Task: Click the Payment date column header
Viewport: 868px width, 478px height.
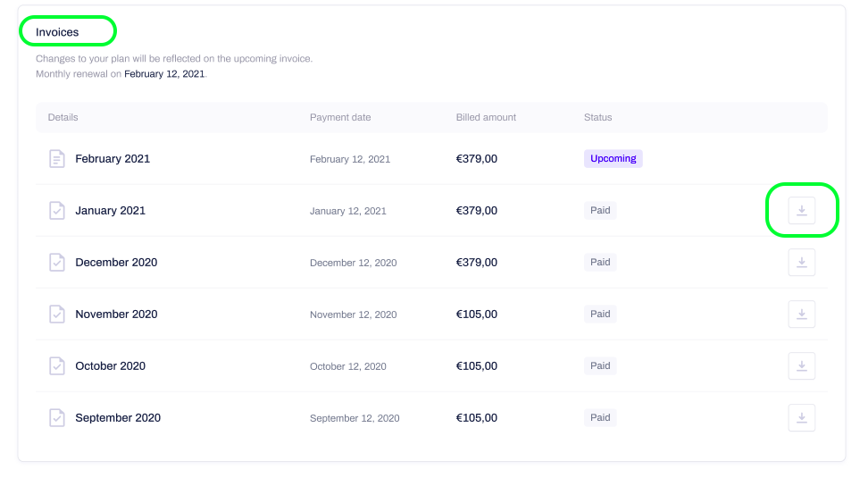Action: click(x=340, y=117)
